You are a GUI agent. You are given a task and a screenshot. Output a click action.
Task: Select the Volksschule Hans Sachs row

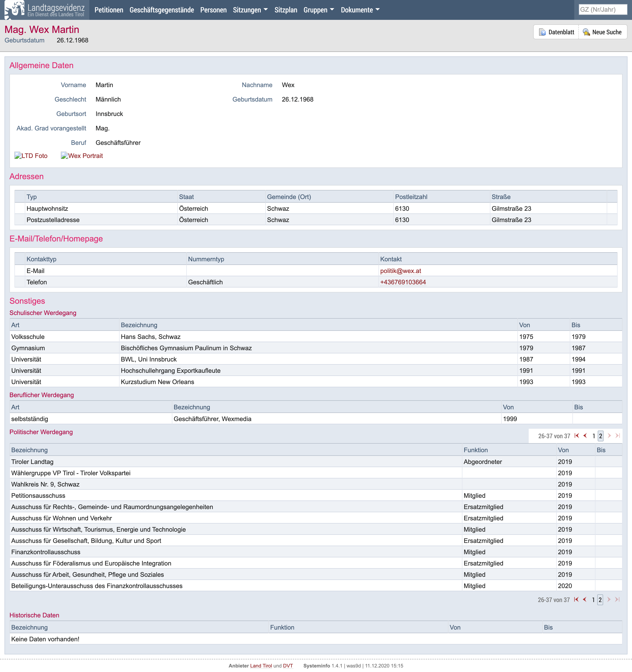tap(316, 337)
